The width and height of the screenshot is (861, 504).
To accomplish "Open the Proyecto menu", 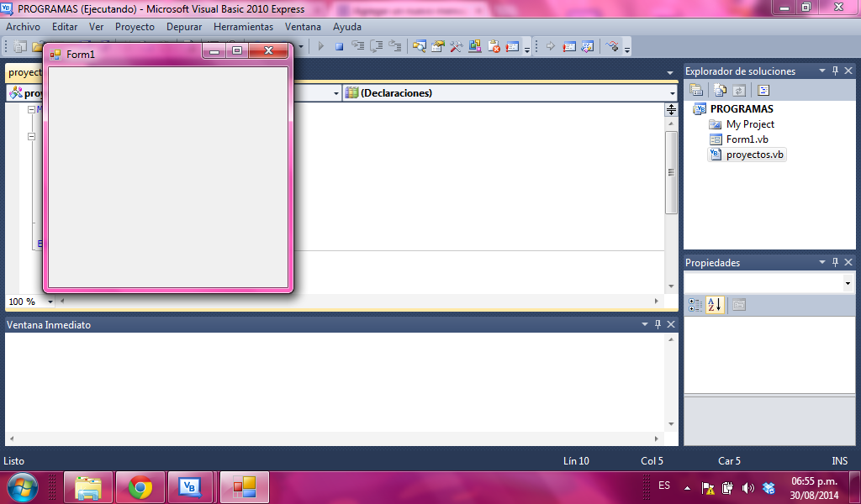I will coord(135,26).
